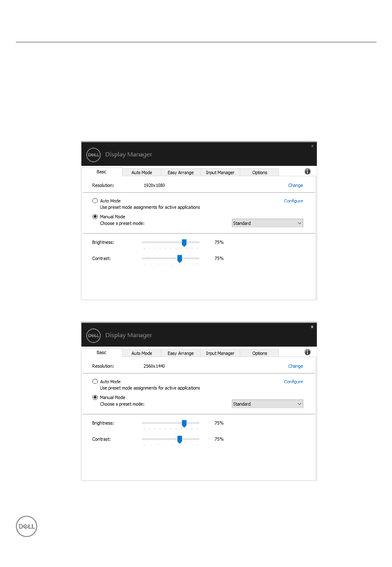Click Brightness 75% value in 2560x1440 window
This screenshot has height=567, width=392.
point(219,423)
